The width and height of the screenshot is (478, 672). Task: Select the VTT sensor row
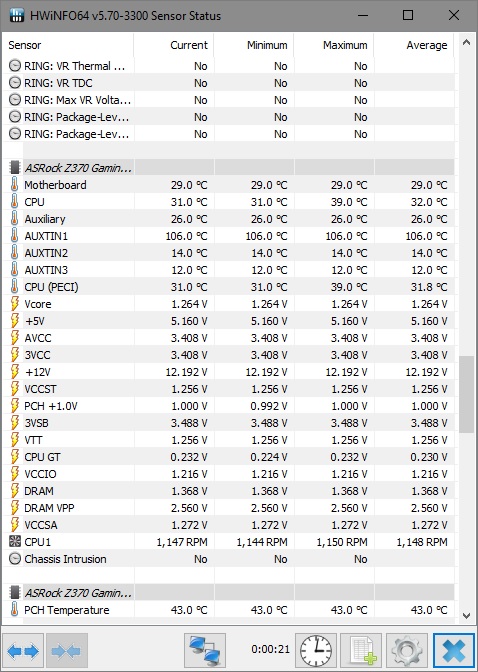tap(228, 440)
